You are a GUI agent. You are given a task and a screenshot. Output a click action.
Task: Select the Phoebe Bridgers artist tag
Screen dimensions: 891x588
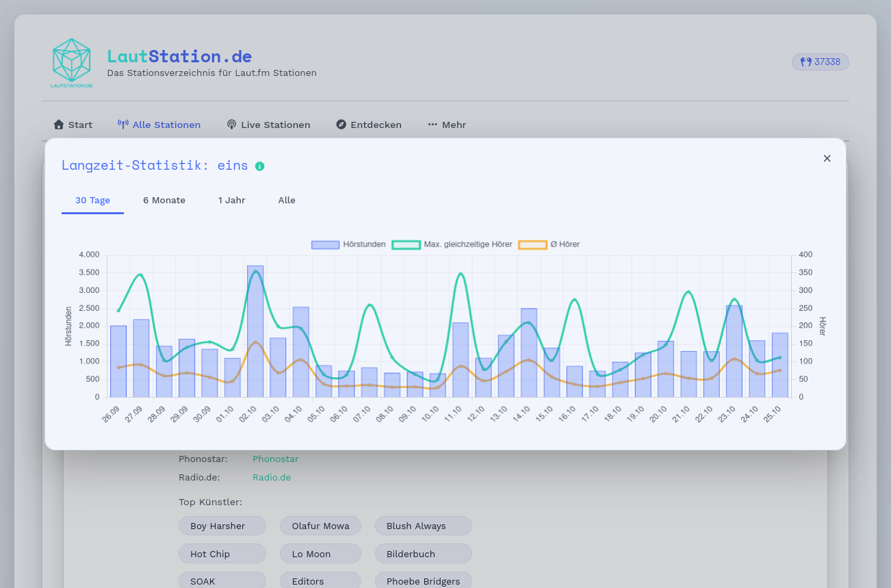[x=423, y=581]
